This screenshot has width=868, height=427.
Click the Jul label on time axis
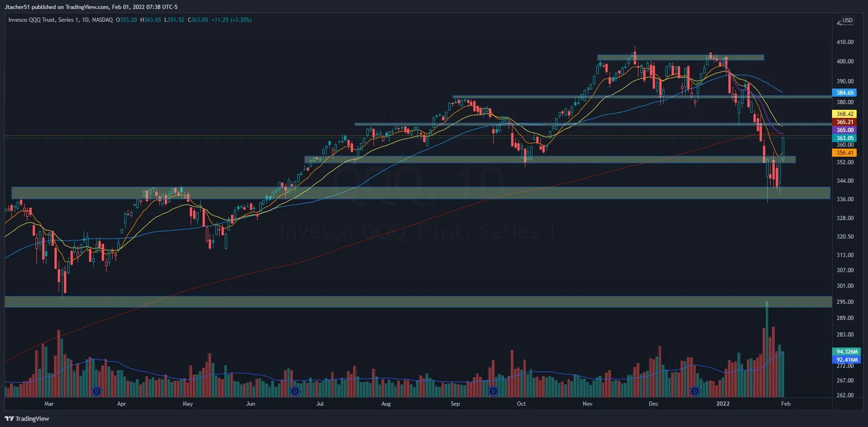320,404
